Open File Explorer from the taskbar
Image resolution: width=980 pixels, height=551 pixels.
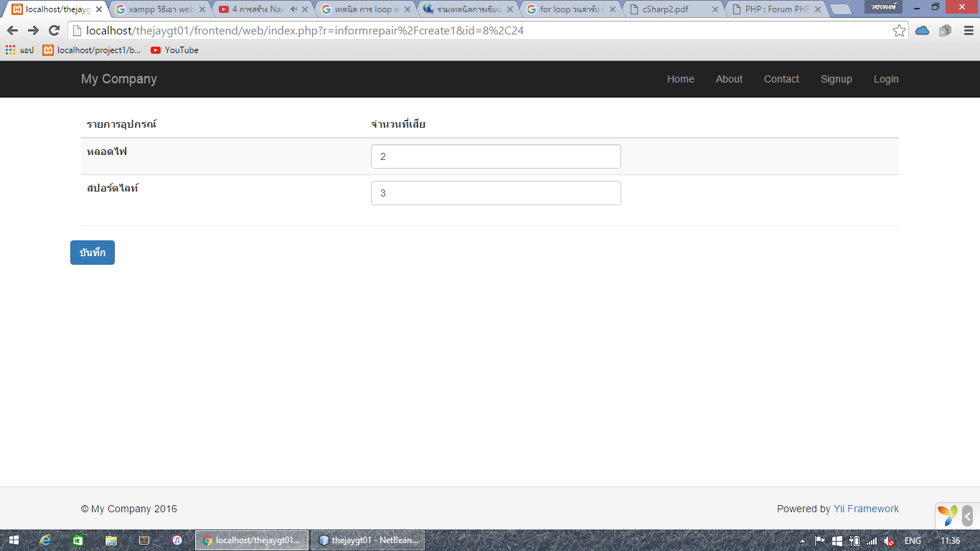[111, 540]
